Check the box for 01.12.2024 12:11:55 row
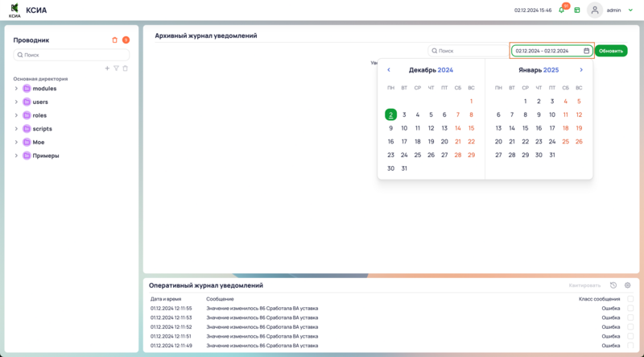The image size is (644, 357). 630,308
